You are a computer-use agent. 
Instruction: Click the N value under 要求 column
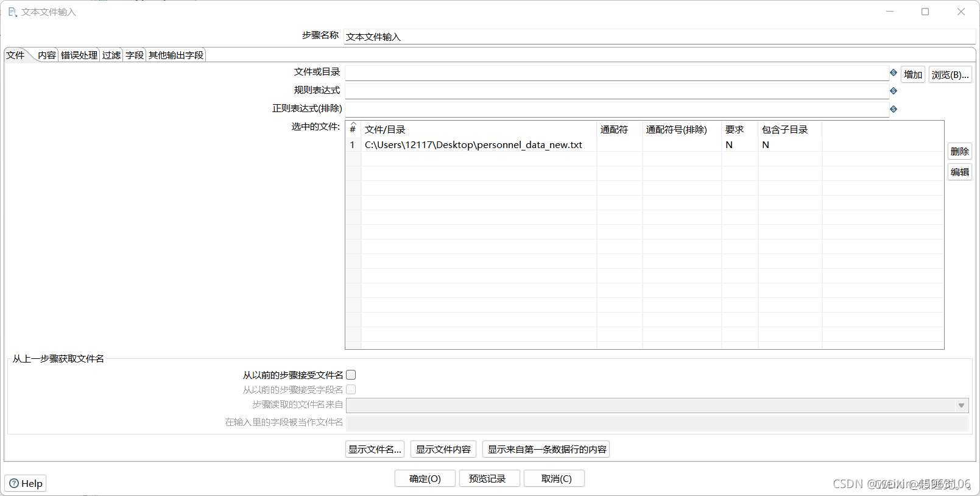[x=729, y=144]
